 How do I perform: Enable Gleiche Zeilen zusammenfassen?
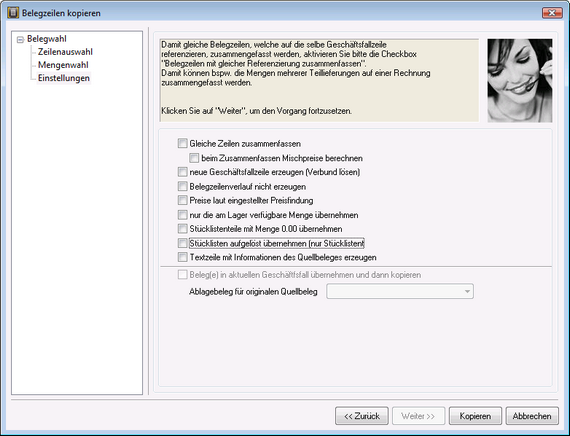182,143
